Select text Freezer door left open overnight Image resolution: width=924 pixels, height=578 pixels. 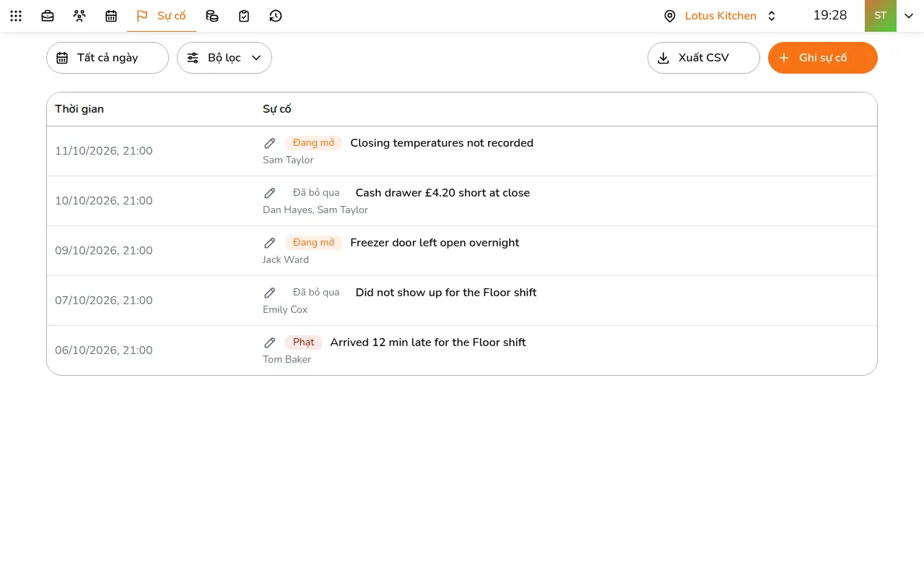435,243
